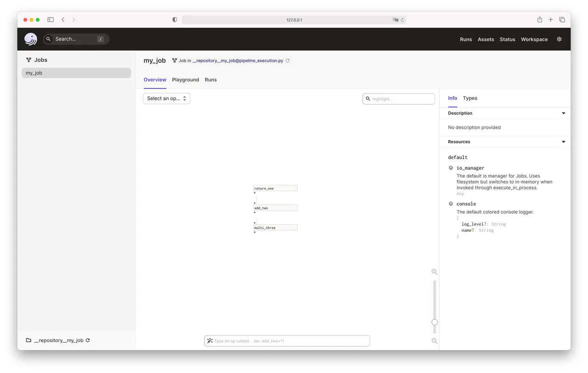This screenshot has height=373, width=588.
Task: Click the reload icon next to pipeline_execution.py
Action: [x=288, y=60]
